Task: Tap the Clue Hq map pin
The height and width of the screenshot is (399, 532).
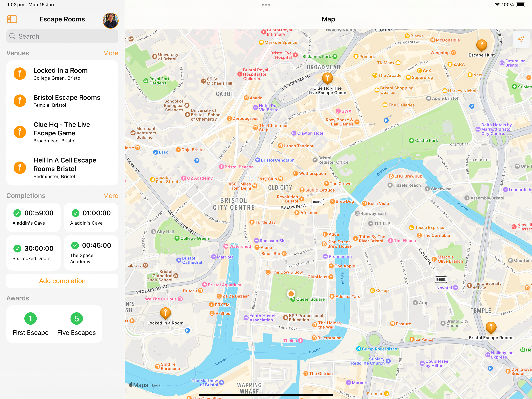Action: (327, 79)
